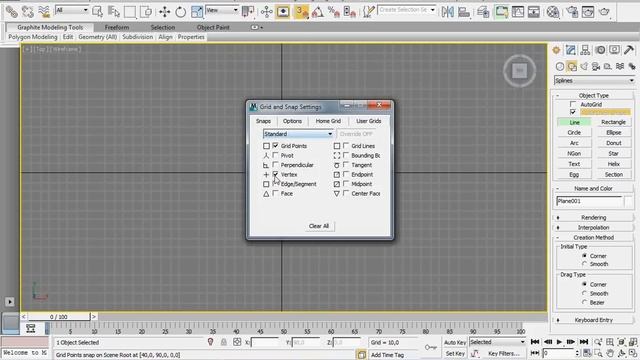Image resolution: width=640 pixels, height=360 pixels.
Task: Toggle Window/Crossing selection mode
Action: (146, 12)
